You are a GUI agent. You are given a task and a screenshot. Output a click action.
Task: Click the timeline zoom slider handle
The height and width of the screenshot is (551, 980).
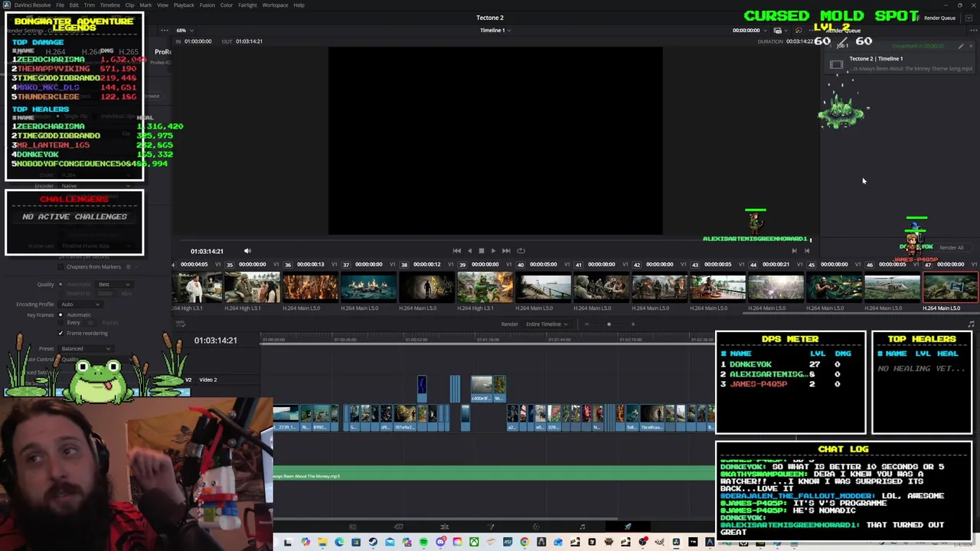609,324
